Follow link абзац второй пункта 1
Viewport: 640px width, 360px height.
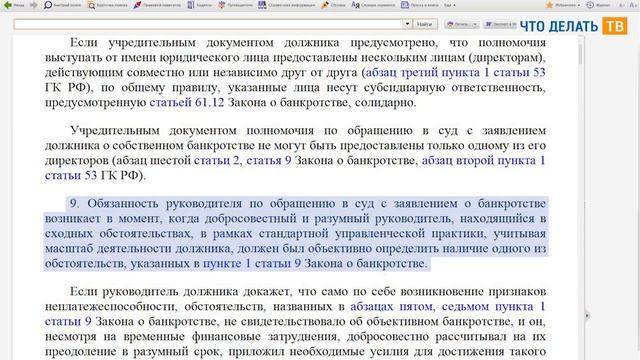coord(483,160)
